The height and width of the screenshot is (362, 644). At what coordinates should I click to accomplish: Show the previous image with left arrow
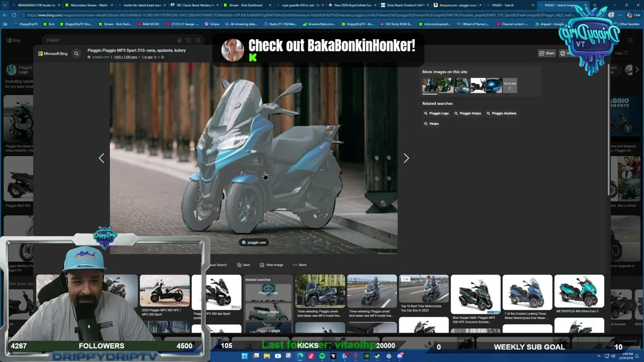coord(102,158)
